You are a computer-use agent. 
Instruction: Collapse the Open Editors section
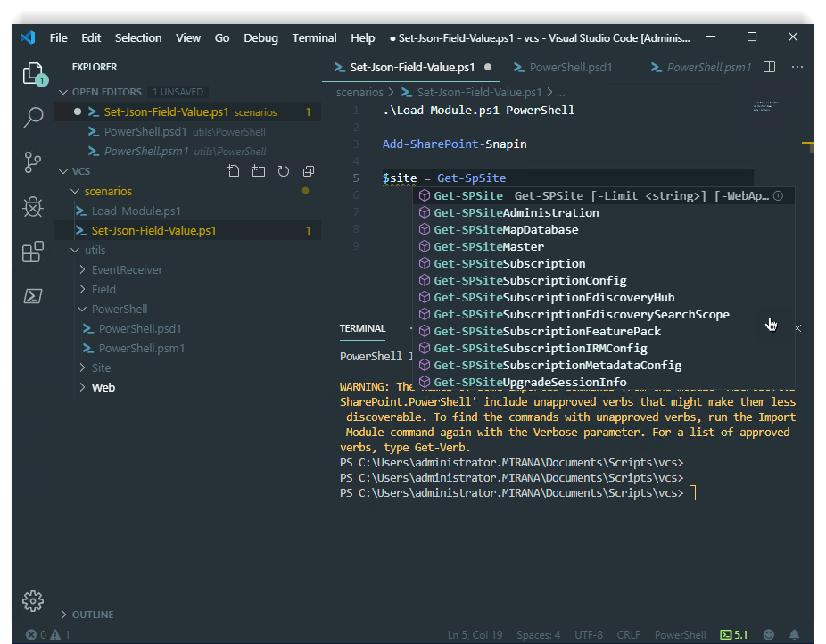click(x=106, y=92)
